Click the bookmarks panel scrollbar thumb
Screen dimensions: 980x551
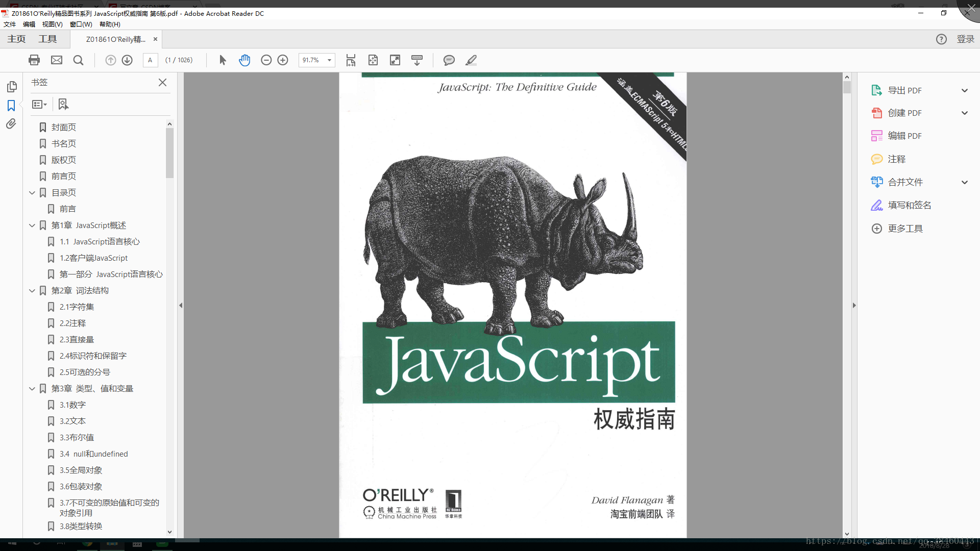coord(170,153)
